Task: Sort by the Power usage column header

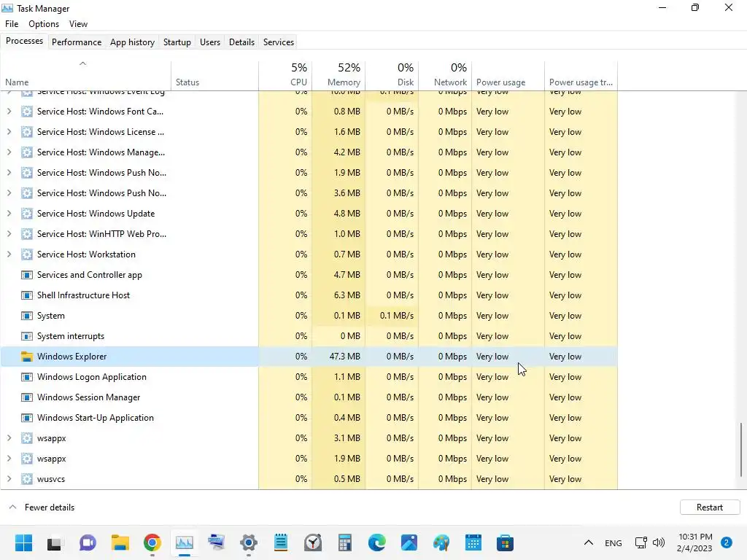Action: (x=508, y=75)
